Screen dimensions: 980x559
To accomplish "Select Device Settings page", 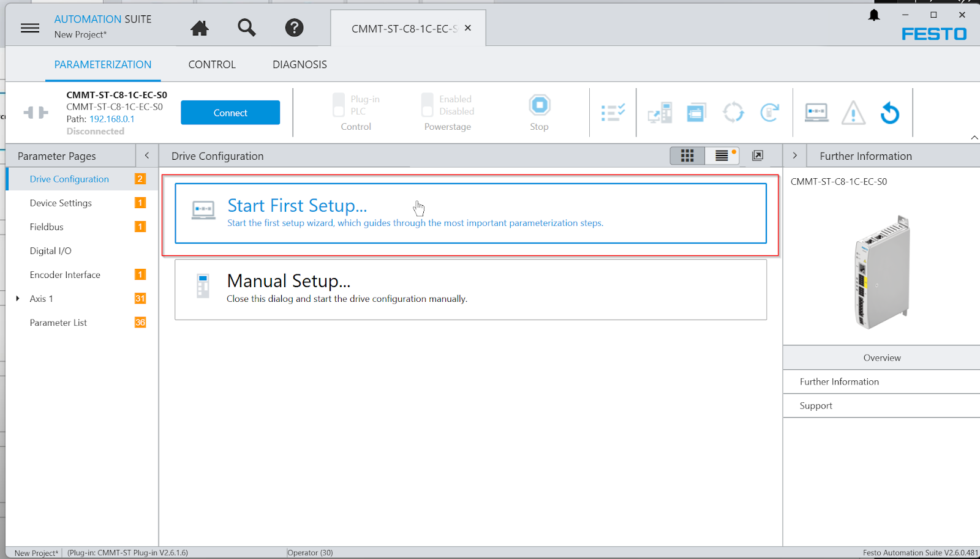I will click(x=61, y=203).
